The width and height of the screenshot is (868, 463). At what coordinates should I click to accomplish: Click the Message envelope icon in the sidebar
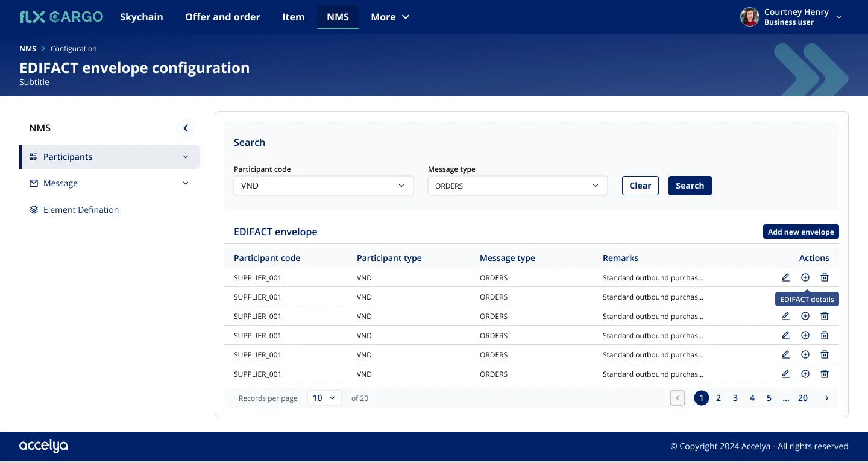(x=34, y=183)
